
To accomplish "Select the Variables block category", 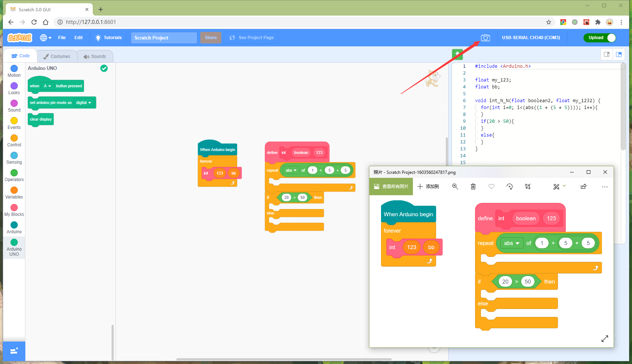I will pyautogui.click(x=14, y=193).
